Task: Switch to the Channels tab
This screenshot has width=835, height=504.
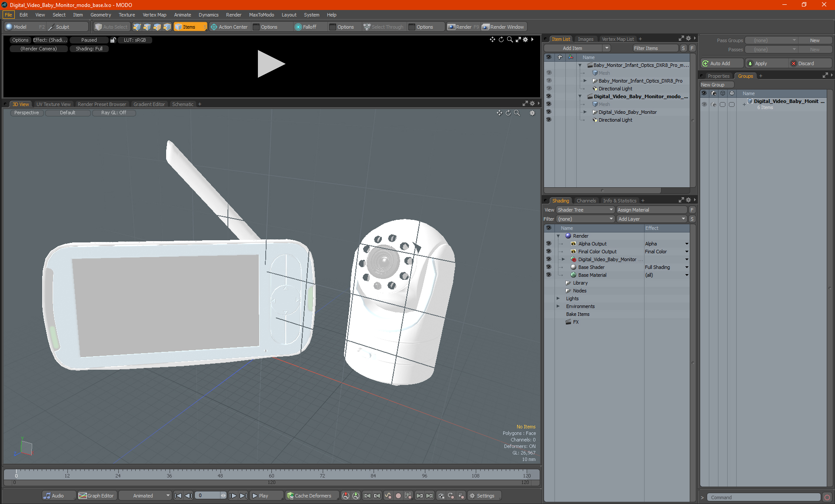Action: (586, 201)
